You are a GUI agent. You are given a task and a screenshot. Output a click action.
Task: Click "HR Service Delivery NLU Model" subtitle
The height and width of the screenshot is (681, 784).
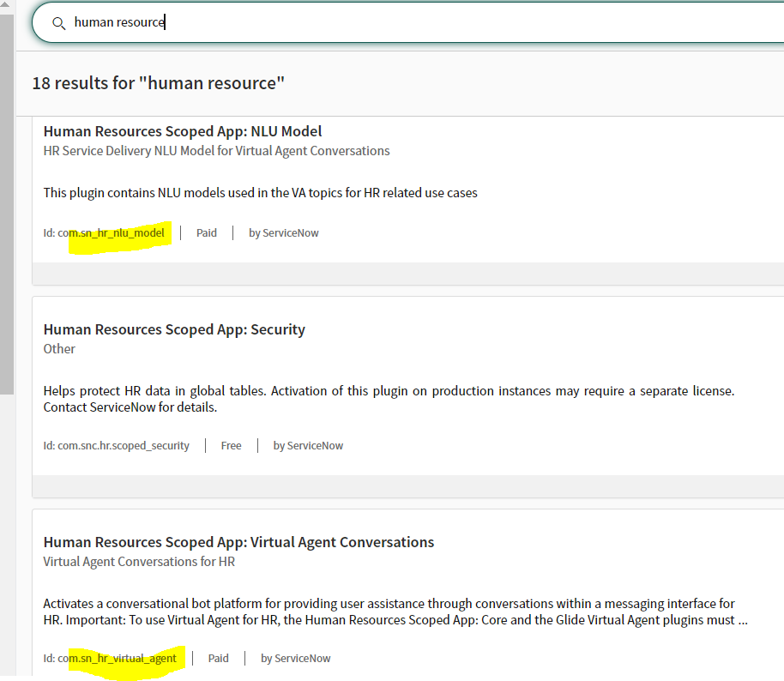point(216,151)
